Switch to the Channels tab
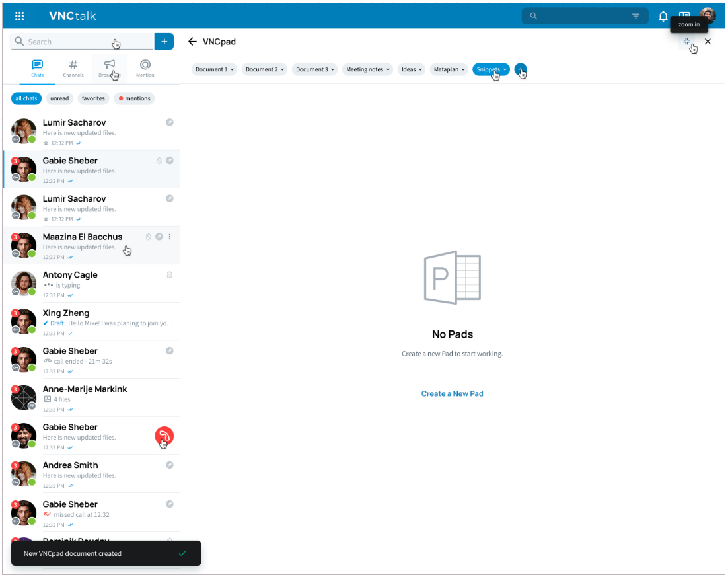This screenshot has width=728, height=579. pos(73,68)
